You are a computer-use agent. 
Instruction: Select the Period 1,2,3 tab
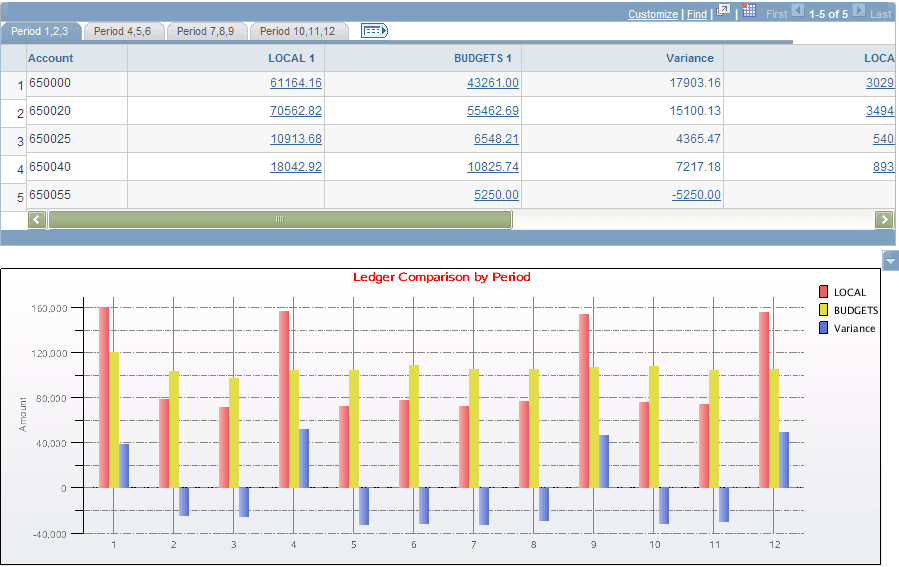40,32
